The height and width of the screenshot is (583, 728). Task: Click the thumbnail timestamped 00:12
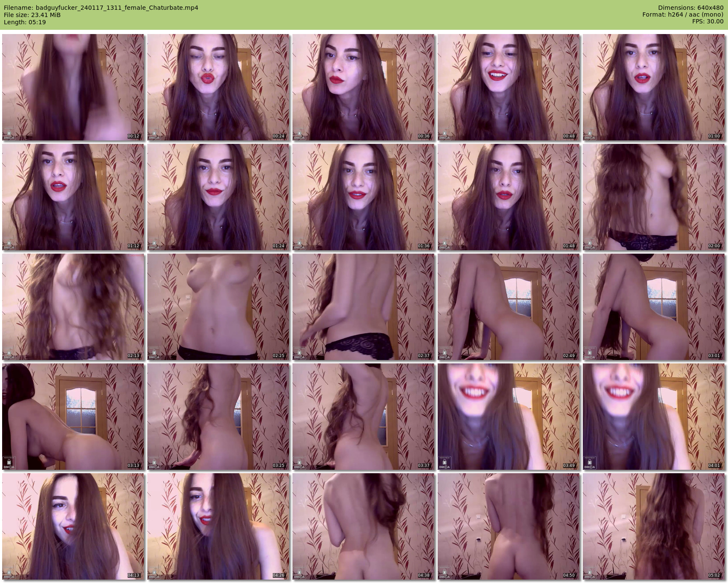coord(73,87)
